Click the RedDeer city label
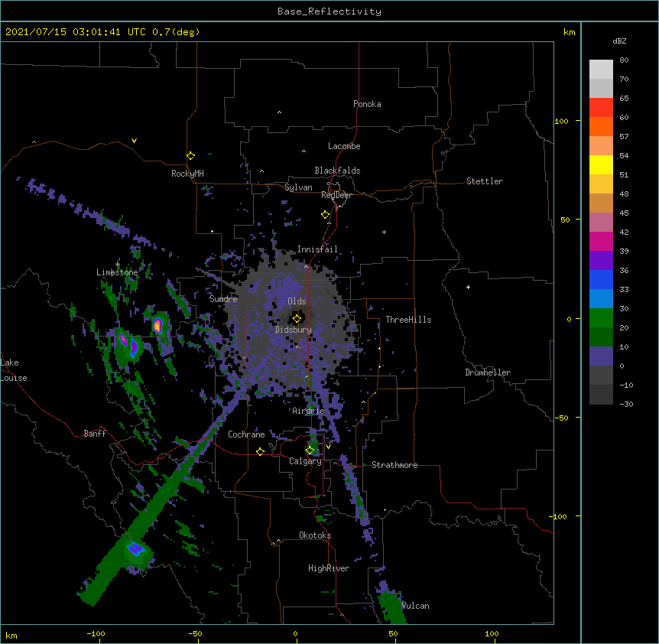 336,195
